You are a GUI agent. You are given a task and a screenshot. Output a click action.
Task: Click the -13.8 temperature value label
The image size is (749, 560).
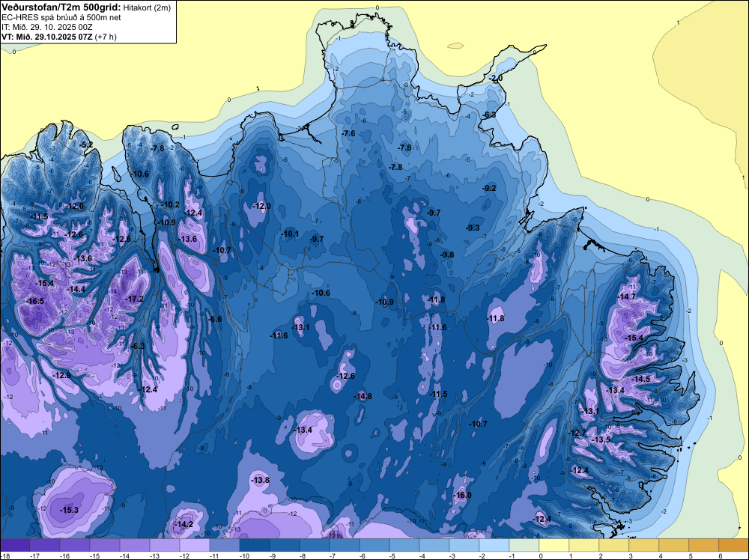[x=261, y=480]
